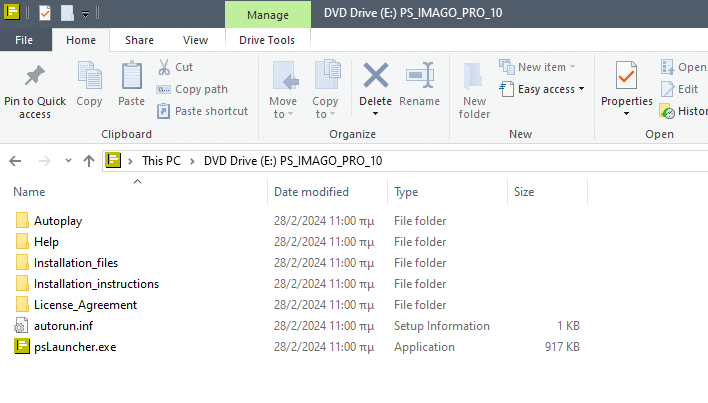Click the Paste clipboard icon
This screenshot has height=403, width=708.
(131, 75)
